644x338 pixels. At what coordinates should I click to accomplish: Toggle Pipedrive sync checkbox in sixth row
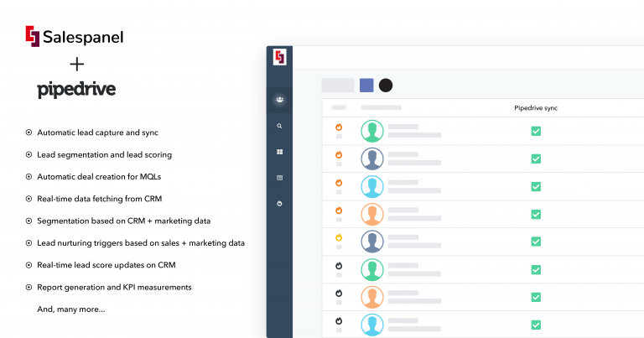tap(536, 270)
